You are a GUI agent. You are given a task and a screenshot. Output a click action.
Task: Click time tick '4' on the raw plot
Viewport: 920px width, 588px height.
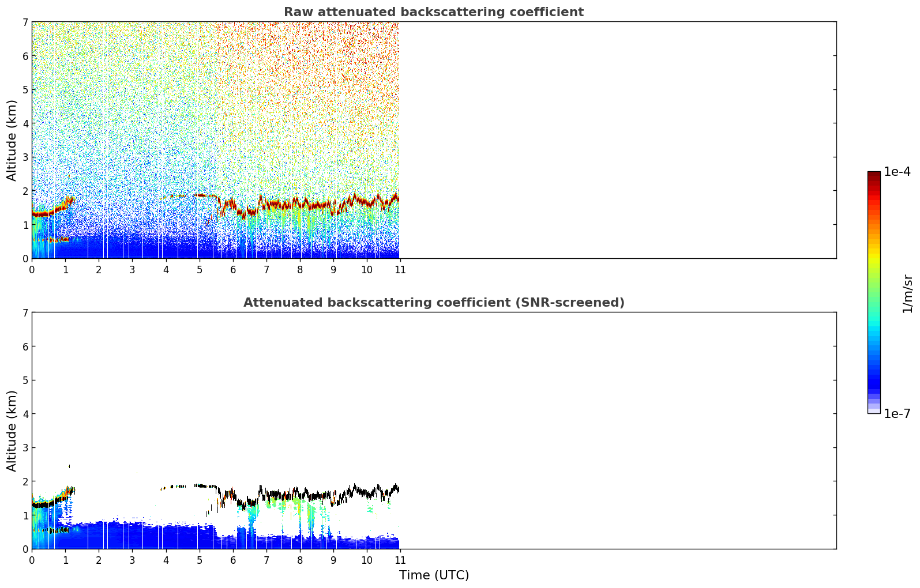[166, 270]
